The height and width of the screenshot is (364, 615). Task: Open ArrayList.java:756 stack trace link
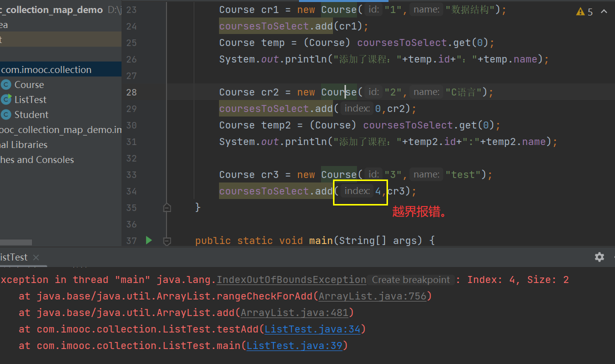point(372,296)
